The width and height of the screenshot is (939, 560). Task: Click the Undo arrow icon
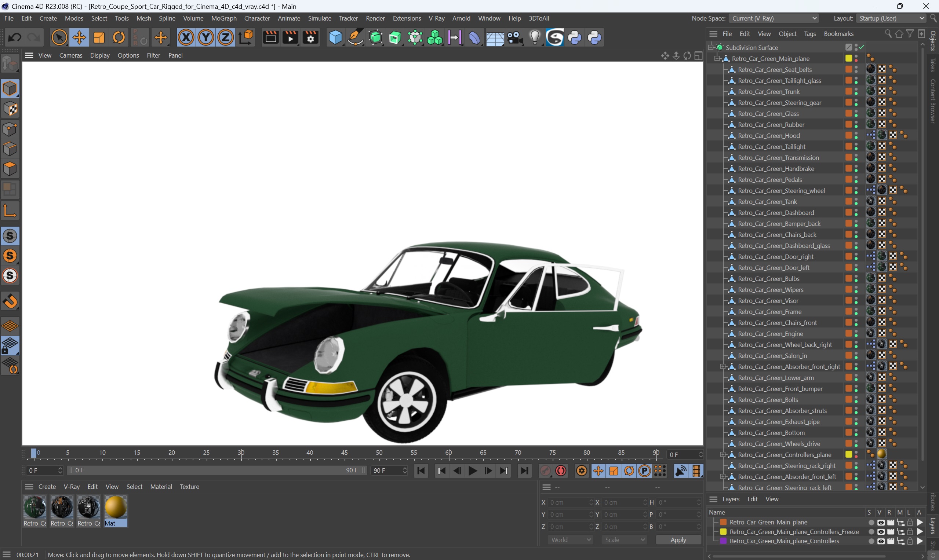coord(15,38)
